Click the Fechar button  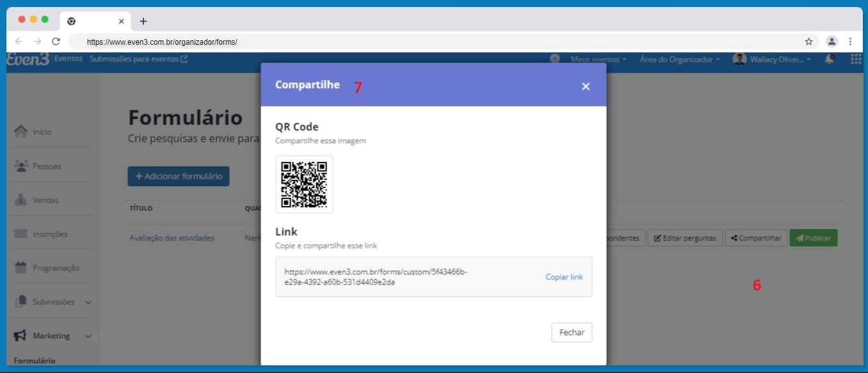coord(572,333)
